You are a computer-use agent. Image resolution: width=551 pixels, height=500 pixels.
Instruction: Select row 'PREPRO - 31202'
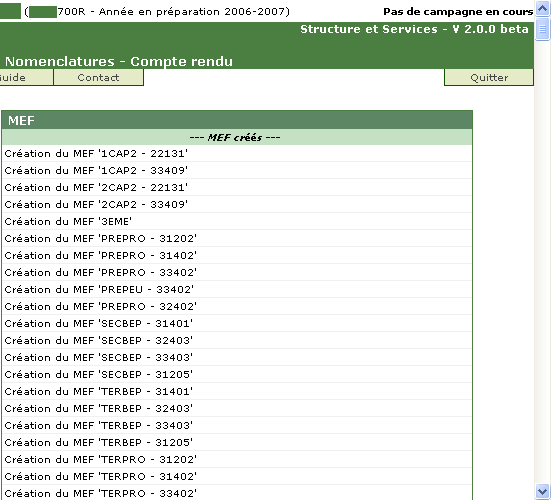tap(237, 239)
